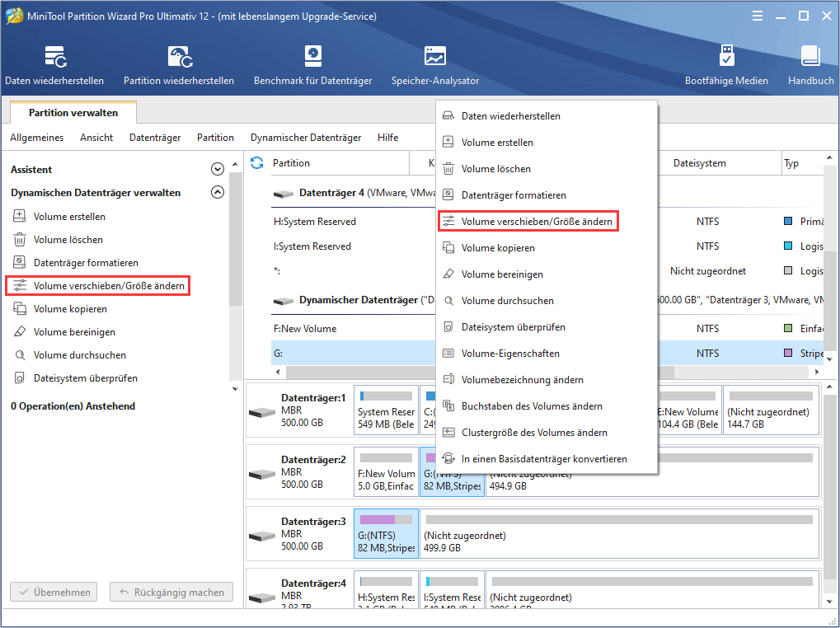Open Benchmark für Datenträger
The image size is (840, 628).
coord(313,65)
